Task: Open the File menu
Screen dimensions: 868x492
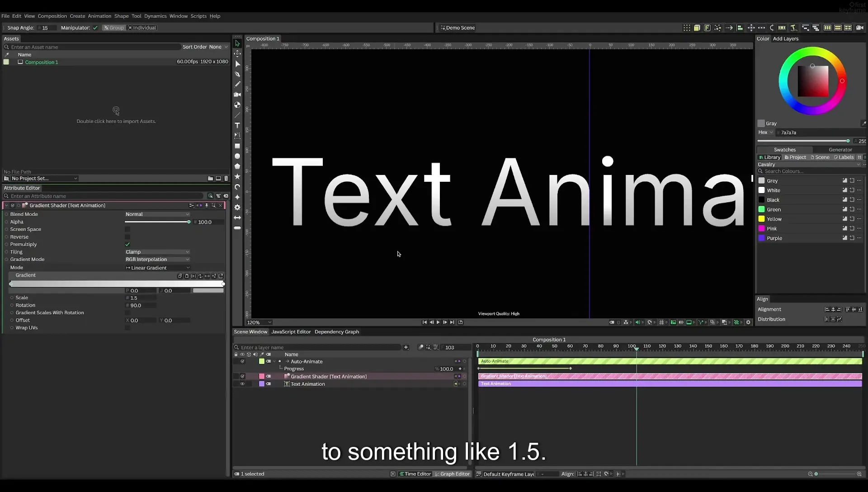Action: pos(5,16)
